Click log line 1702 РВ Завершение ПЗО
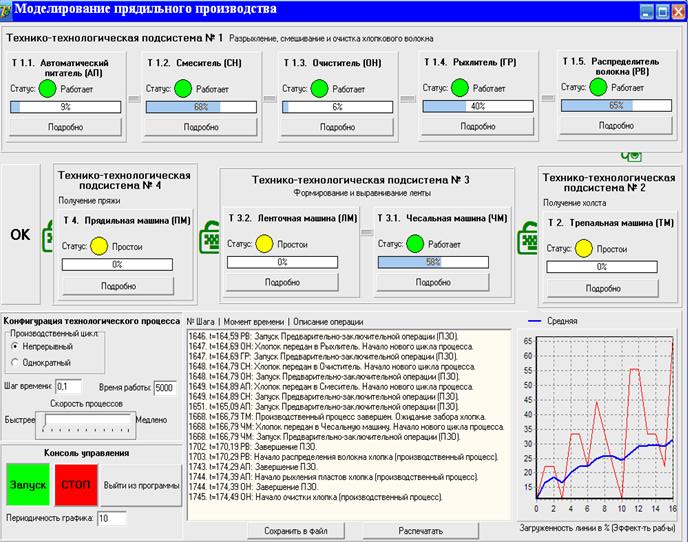 point(252,447)
